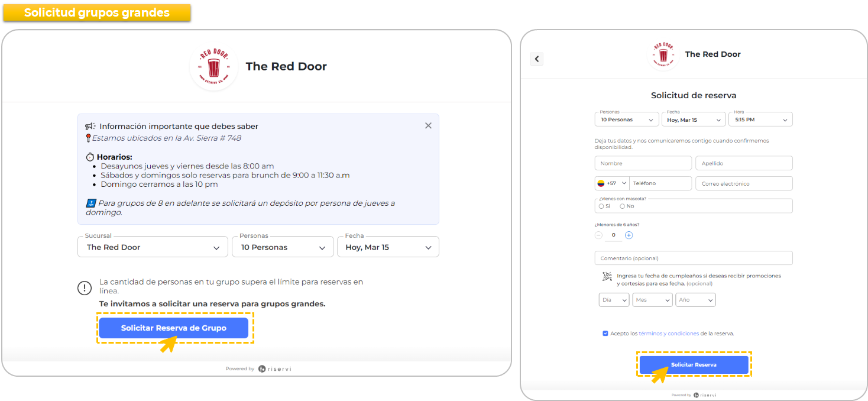Screen dimensions: 868x401
Task: Click The Red Door title in right form
Action: click(x=712, y=54)
